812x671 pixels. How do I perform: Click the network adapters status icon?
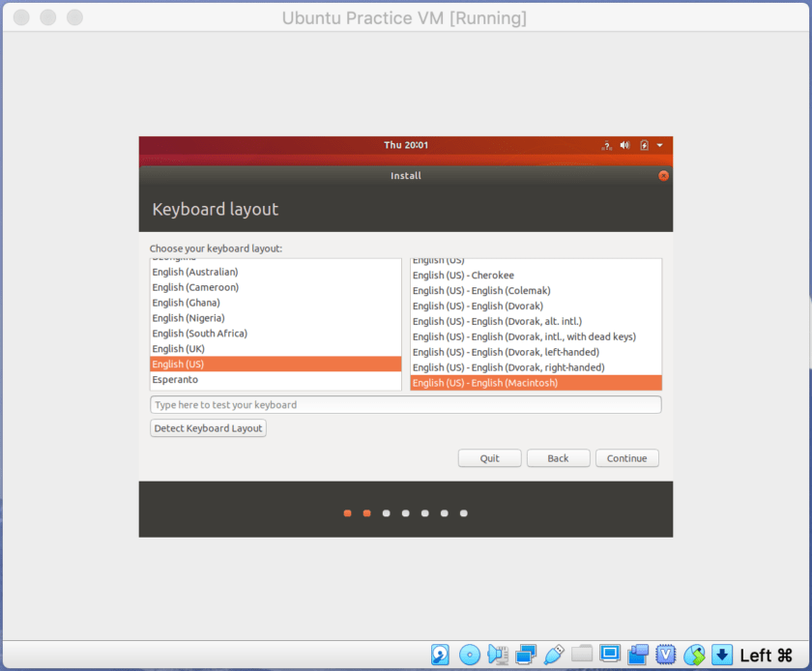tap(526, 655)
